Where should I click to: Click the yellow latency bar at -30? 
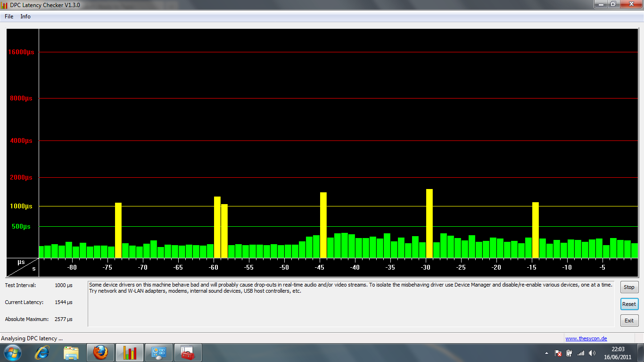429,223
